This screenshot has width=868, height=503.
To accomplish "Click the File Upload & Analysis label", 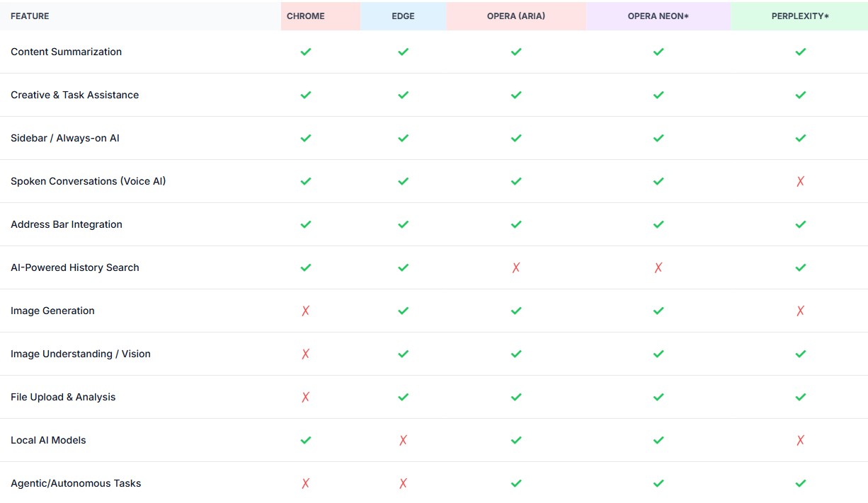I will tap(63, 397).
